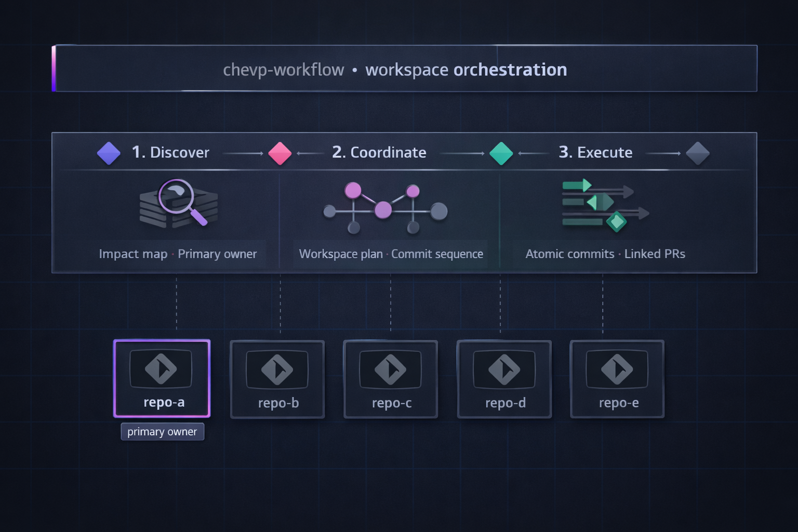Click the primary owner badge below repo-a
This screenshot has height=532, width=798.
(x=162, y=432)
